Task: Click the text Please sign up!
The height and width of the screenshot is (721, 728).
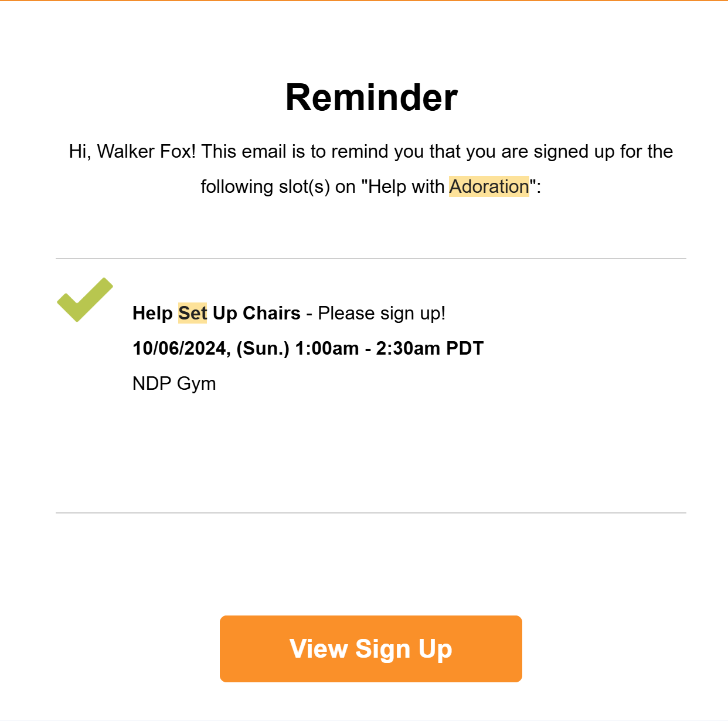Action: click(382, 313)
